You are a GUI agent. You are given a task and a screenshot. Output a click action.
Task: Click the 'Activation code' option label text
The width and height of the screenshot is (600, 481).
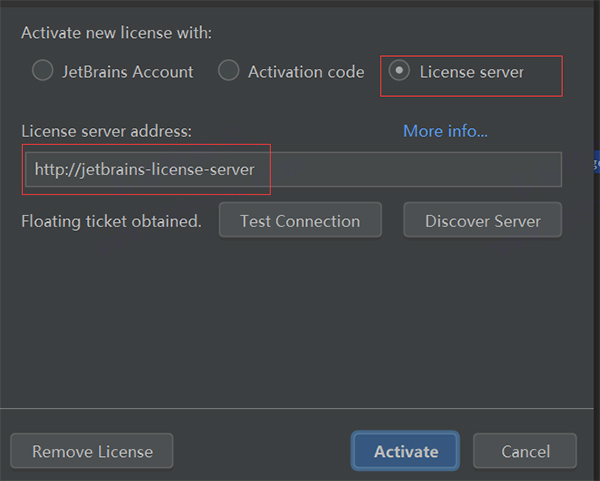[306, 72]
